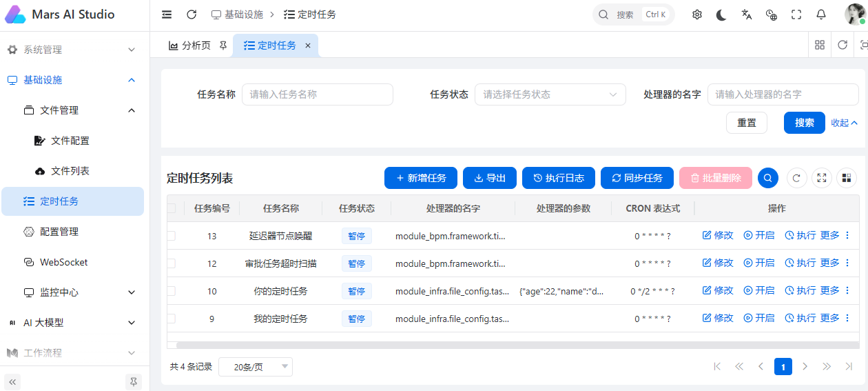Open the more-options dots for task 13
The height and width of the screenshot is (391, 868).
[x=847, y=235]
